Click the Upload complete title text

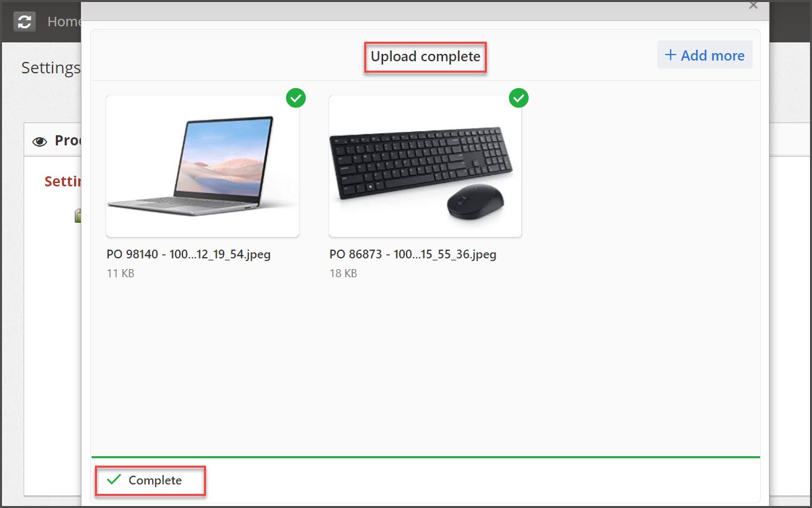pyautogui.click(x=426, y=57)
